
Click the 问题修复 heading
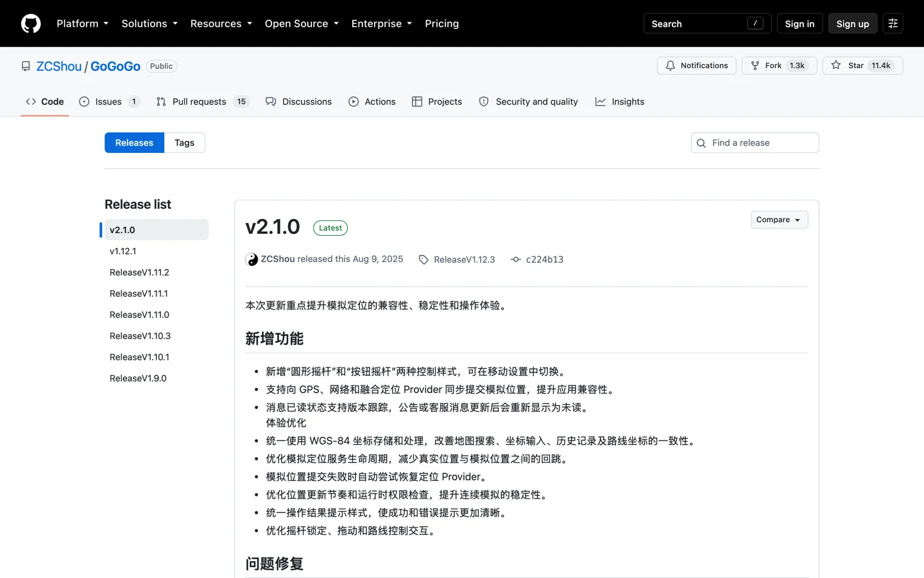click(x=275, y=564)
